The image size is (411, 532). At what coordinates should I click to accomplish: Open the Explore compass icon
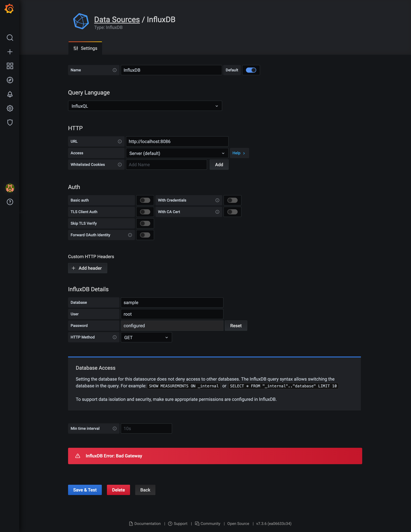click(x=10, y=80)
